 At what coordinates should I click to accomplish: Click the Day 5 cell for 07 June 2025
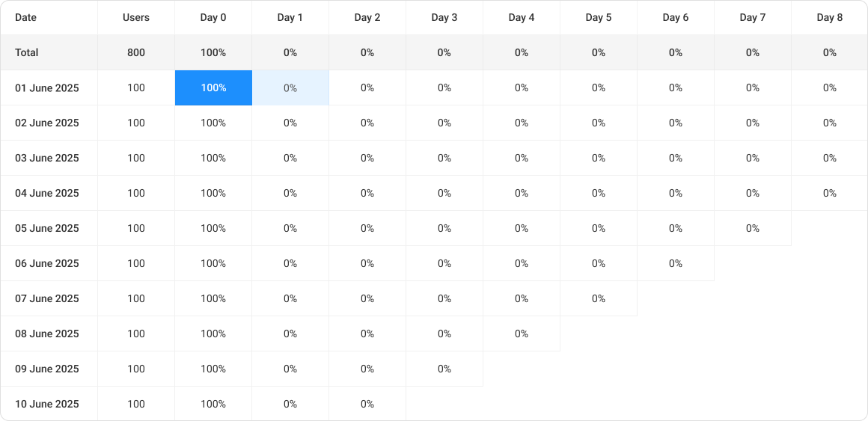(599, 298)
